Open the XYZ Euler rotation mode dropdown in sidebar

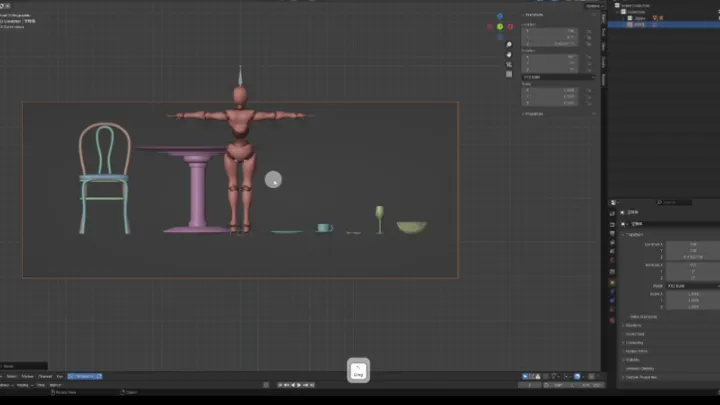tap(558, 77)
